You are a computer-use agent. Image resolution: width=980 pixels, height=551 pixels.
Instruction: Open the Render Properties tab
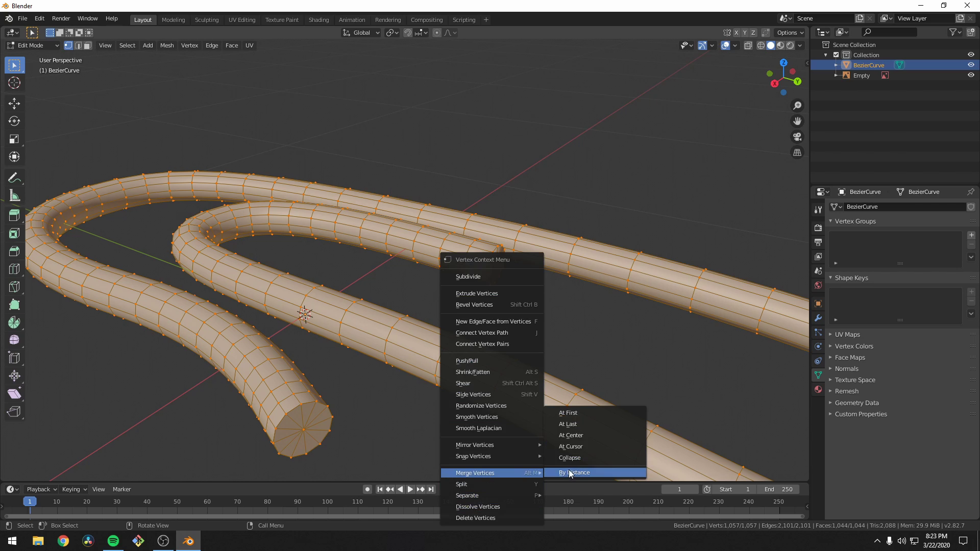[818, 228]
